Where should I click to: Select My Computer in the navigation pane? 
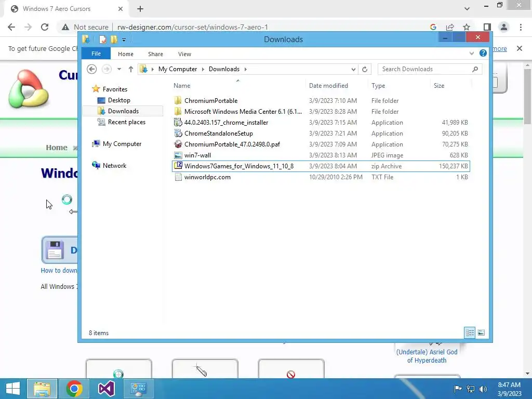(x=122, y=144)
